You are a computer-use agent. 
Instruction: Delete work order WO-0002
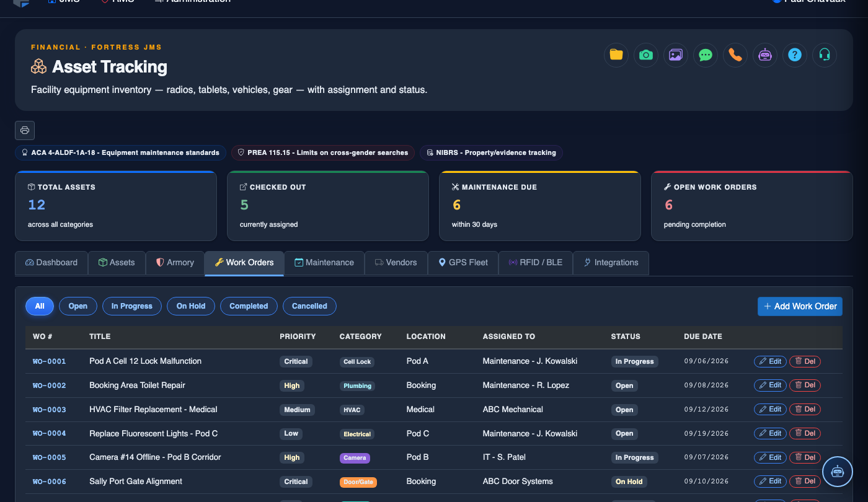click(x=805, y=385)
